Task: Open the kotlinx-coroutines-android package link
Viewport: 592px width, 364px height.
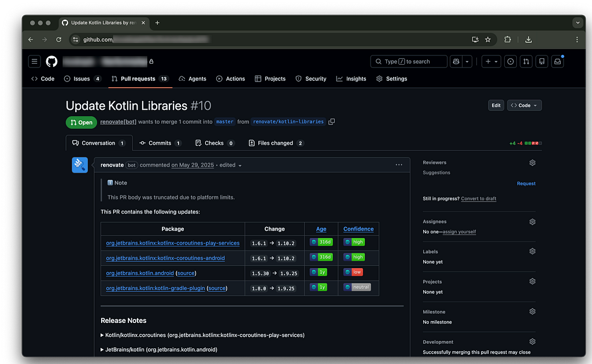Action: [x=165, y=258]
